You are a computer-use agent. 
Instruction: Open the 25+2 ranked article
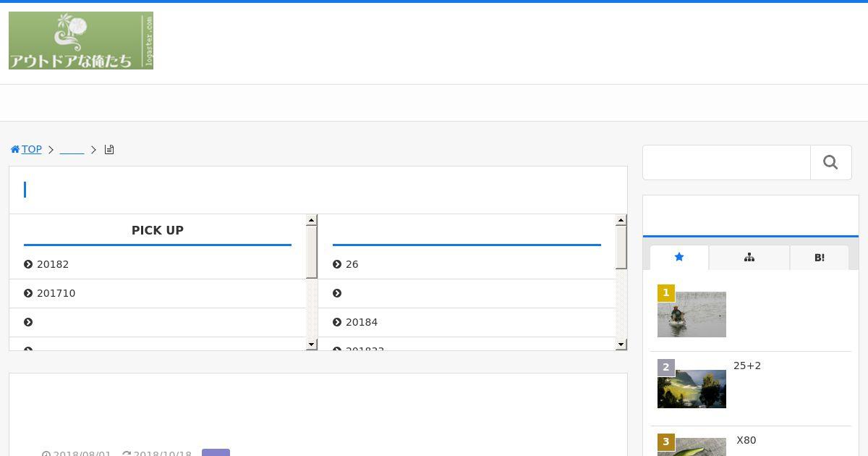[x=747, y=366]
